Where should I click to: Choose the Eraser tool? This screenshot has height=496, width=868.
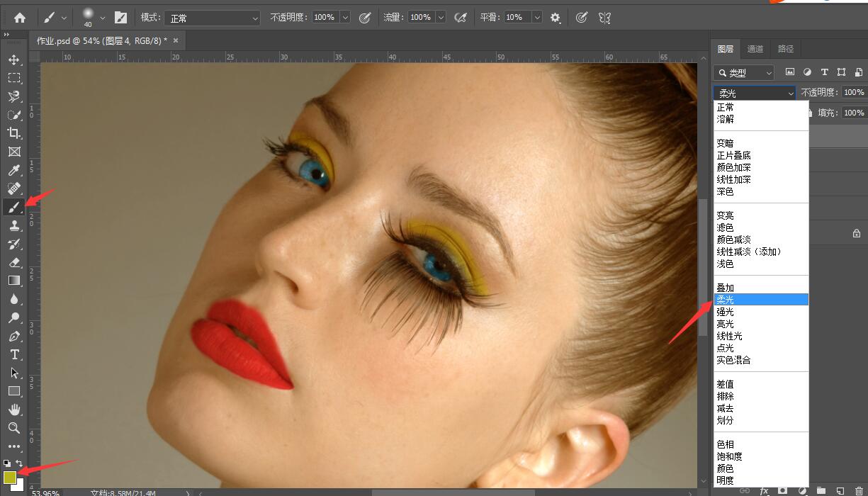tap(14, 262)
